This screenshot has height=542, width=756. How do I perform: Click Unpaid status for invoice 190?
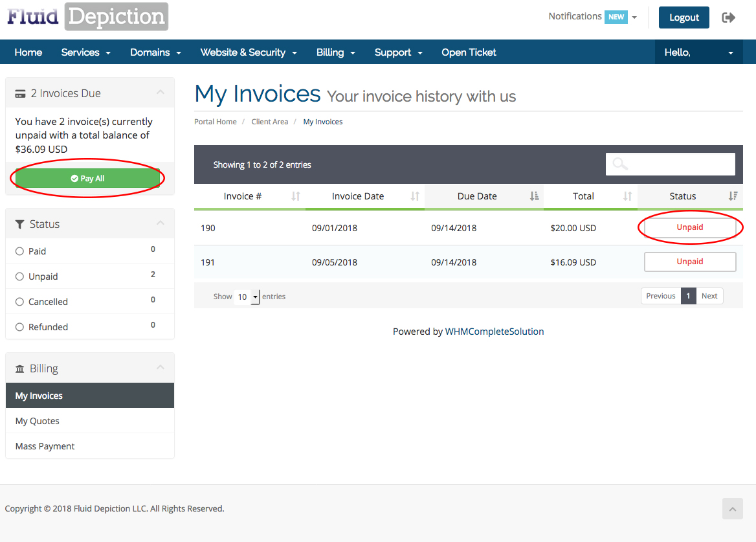pyautogui.click(x=690, y=227)
